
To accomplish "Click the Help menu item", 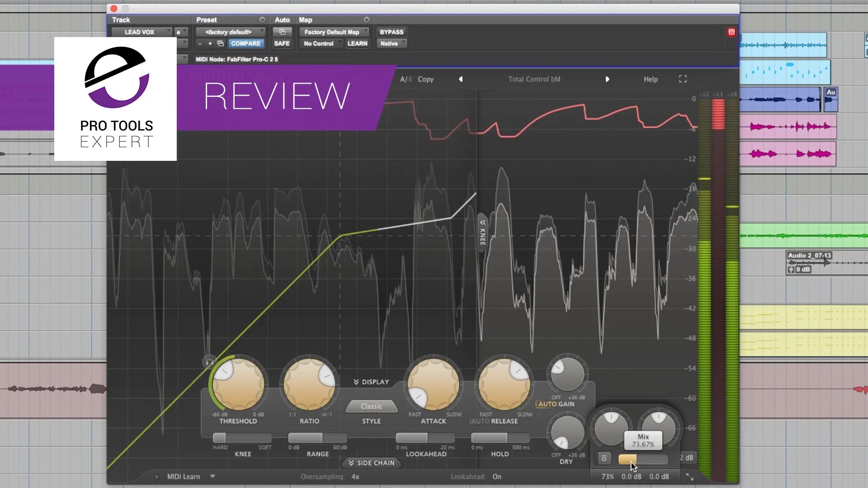I will 650,79.
